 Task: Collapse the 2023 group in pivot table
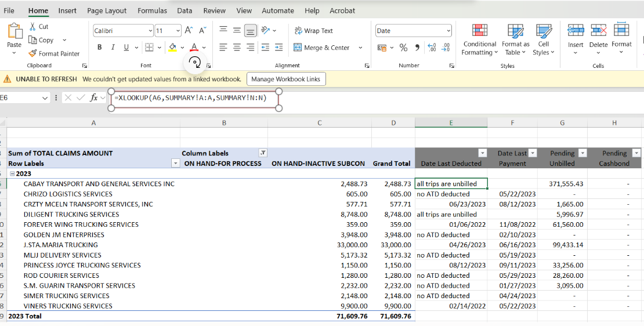[x=12, y=173]
